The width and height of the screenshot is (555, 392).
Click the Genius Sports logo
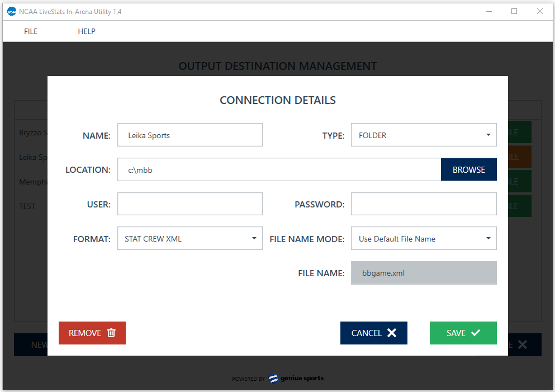click(296, 379)
